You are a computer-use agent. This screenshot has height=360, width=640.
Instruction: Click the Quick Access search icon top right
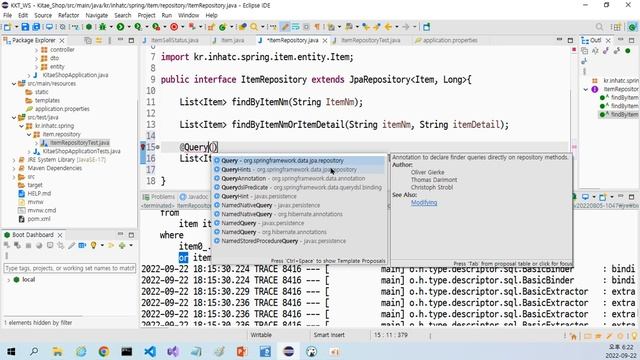pyautogui.click(x=599, y=27)
